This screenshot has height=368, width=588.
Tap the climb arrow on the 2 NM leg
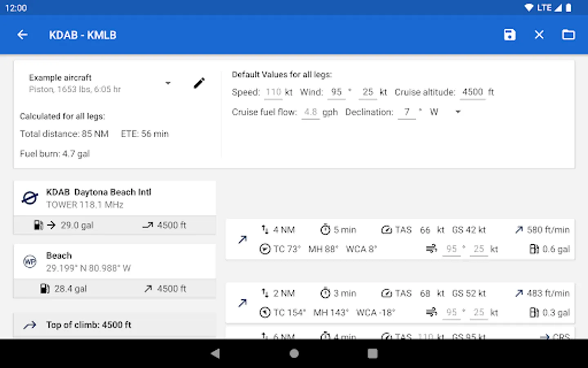[x=243, y=303]
